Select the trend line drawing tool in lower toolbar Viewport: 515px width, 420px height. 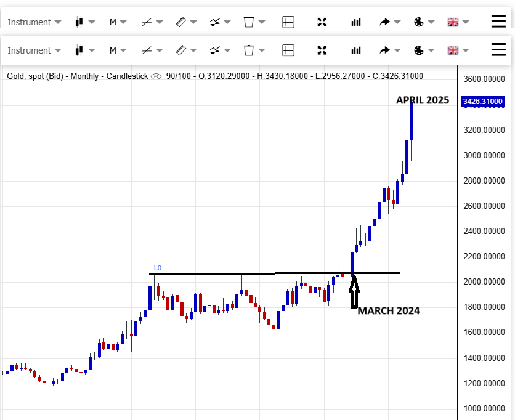[x=147, y=50]
